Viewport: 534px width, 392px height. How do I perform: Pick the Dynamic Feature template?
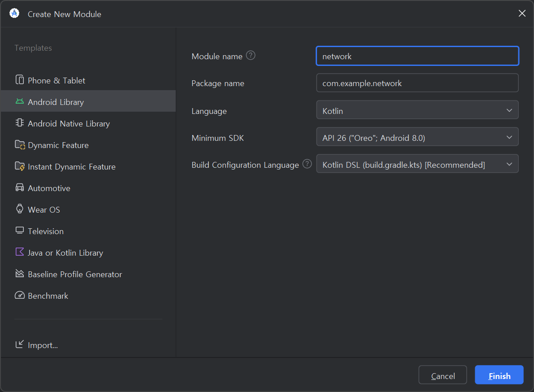88,145
